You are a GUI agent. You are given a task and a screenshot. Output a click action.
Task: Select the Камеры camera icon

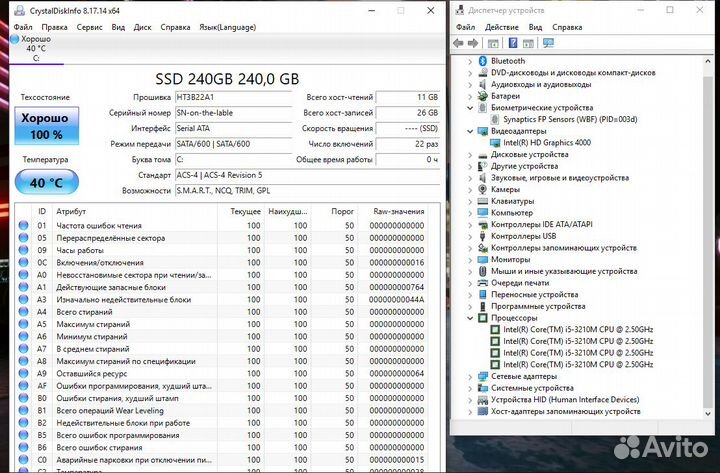coord(482,190)
